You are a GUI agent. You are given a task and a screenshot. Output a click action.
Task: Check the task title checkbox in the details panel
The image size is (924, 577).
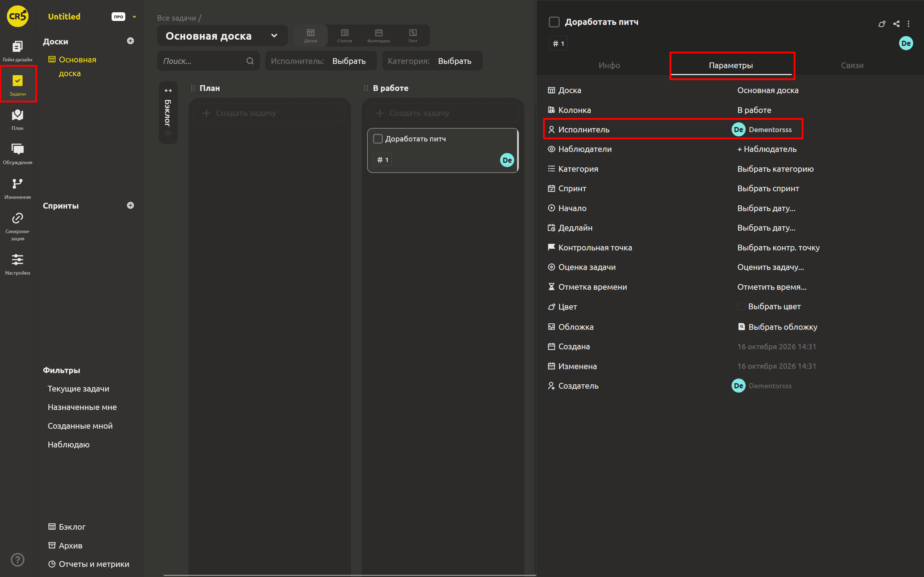(x=554, y=22)
